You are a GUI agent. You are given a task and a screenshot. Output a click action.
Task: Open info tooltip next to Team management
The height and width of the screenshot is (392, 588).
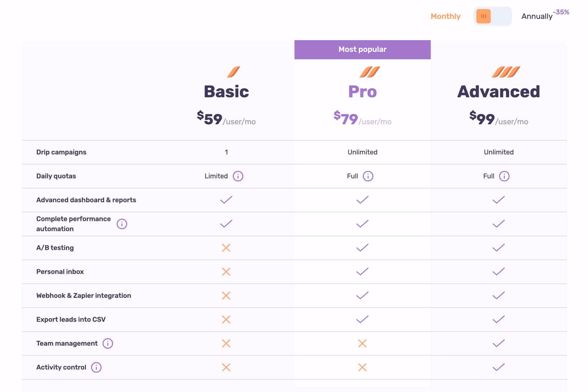click(108, 343)
